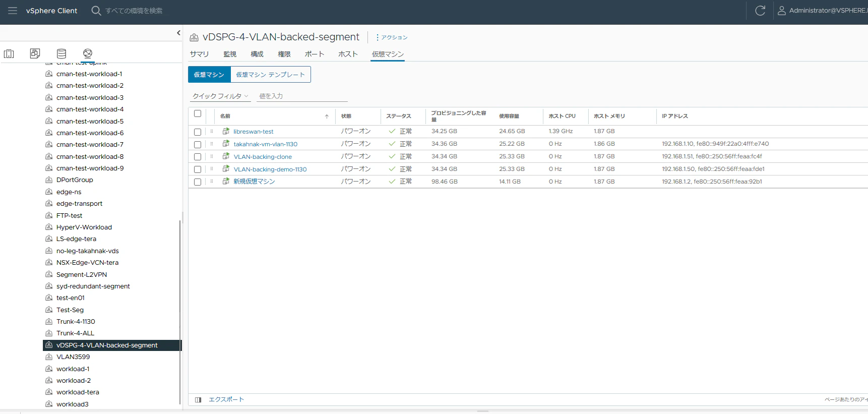Viewport: 868px width, 414px height.
Task: Click the drag handle of libreswan-test row
Action: (212, 132)
